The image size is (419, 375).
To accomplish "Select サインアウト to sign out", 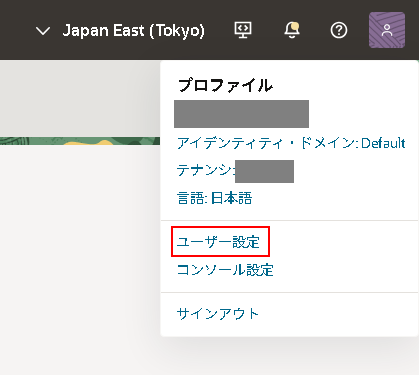I will (x=218, y=314).
